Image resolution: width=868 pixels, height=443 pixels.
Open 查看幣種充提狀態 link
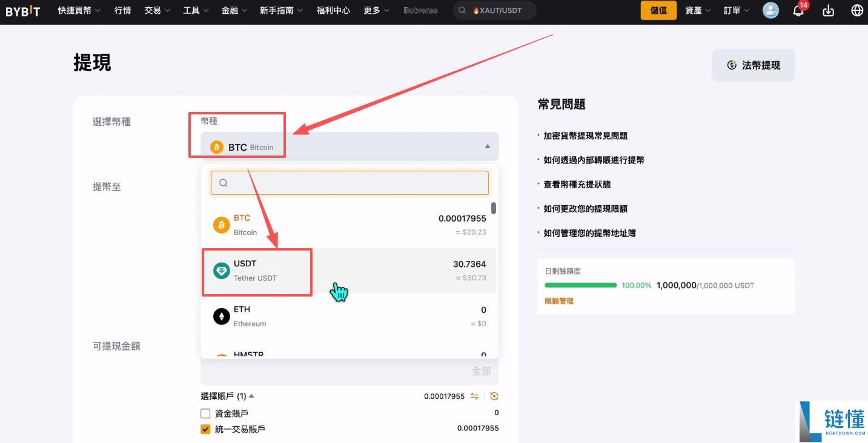point(577,184)
